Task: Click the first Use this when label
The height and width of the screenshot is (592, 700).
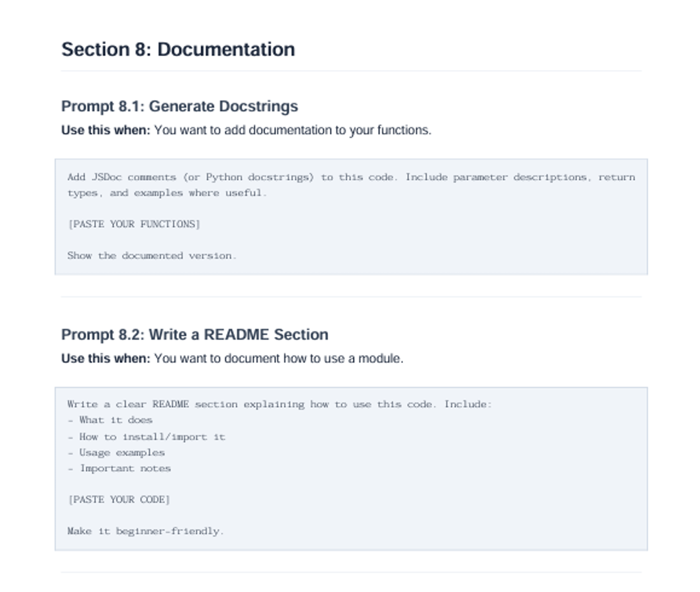Action: pos(106,130)
